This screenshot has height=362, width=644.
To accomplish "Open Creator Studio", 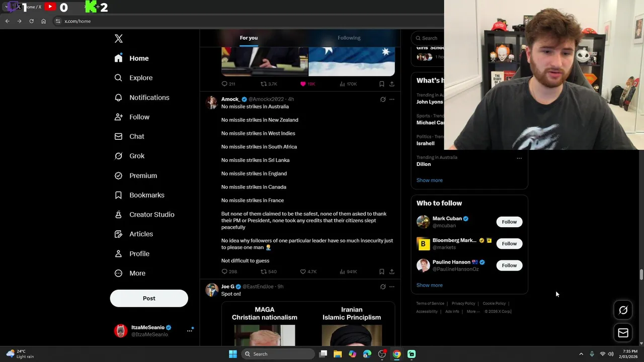I will coord(144,215).
